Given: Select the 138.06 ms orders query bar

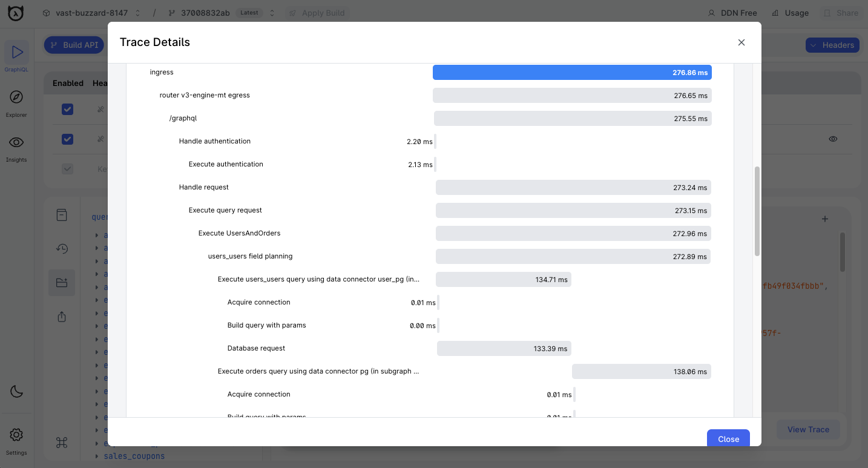Looking at the screenshot, I should 642,372.
